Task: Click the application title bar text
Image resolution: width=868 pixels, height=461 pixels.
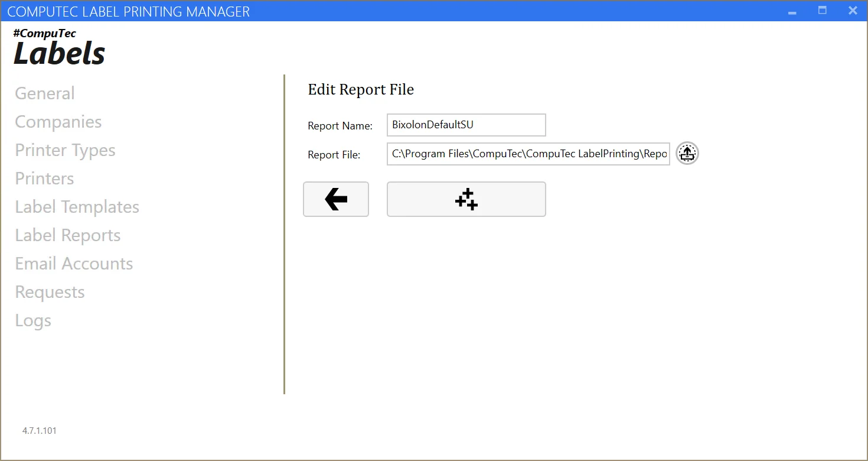Action: (129, 11)
